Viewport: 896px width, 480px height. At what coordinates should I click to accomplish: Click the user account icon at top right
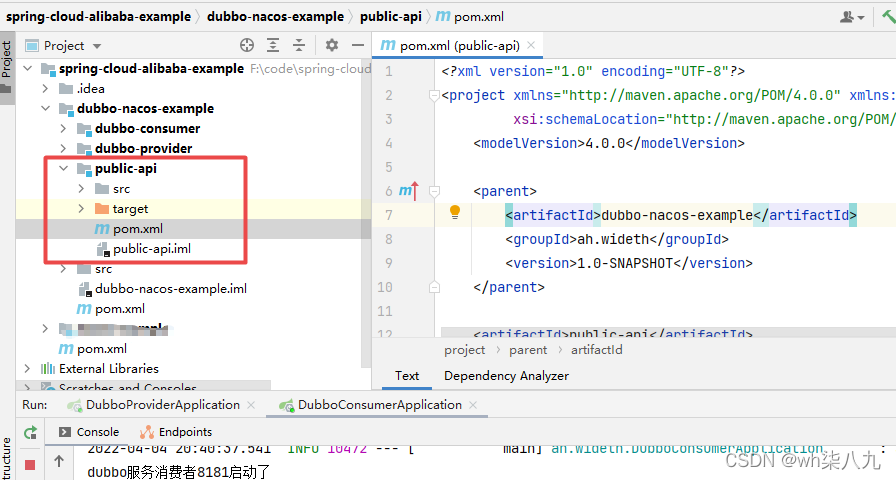851,17
